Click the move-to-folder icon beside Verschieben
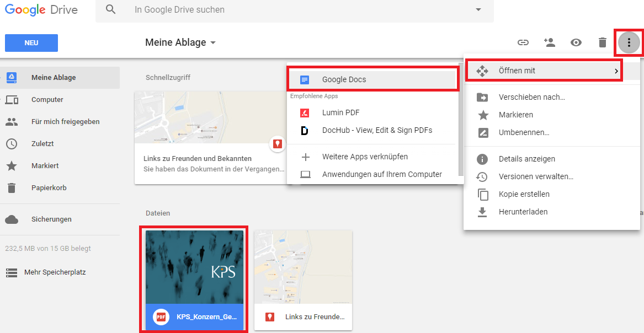The height and width of the screenshot is (333, 644). tap(482, 97)
